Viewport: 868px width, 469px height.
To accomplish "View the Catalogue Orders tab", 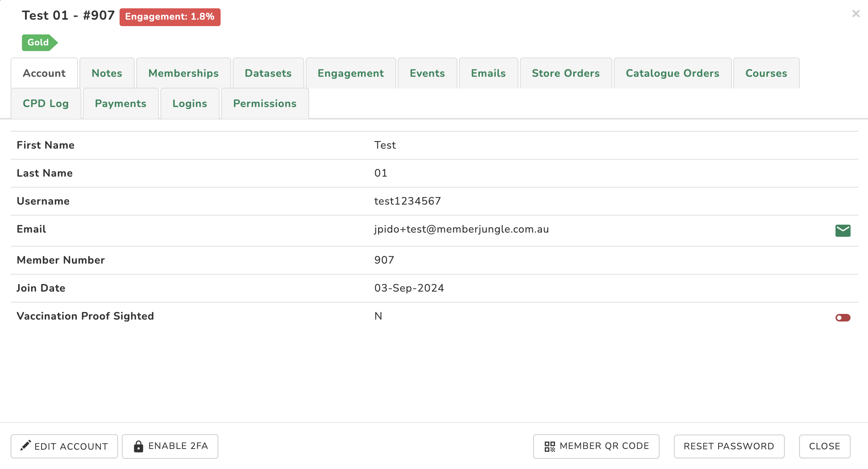I will (x=672, y=73).
